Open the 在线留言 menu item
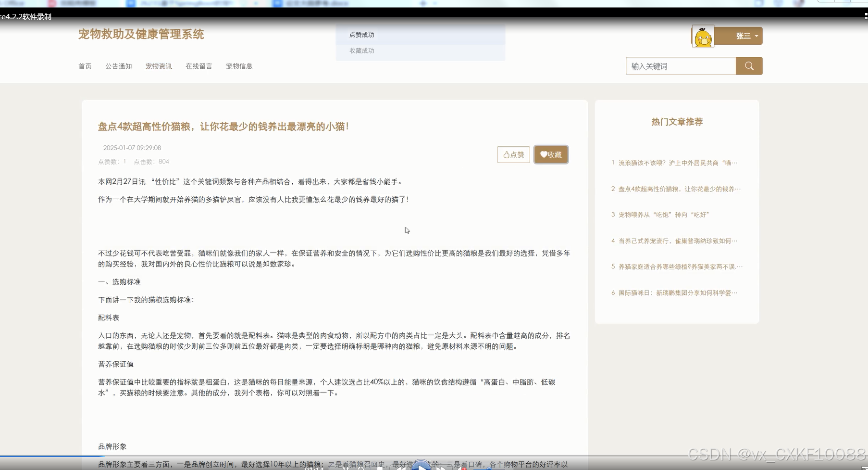This screenshot has height=470, width=868. (x=199, y=66)
